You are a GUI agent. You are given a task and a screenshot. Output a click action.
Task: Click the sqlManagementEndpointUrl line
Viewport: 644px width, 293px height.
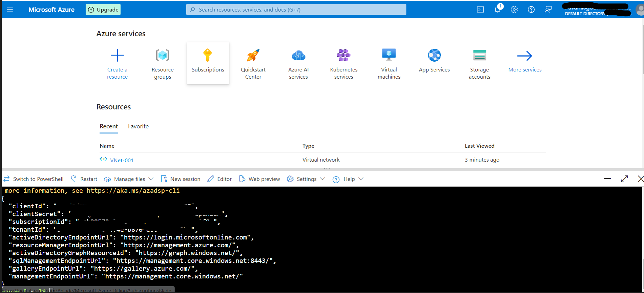[x=142, y=260]
